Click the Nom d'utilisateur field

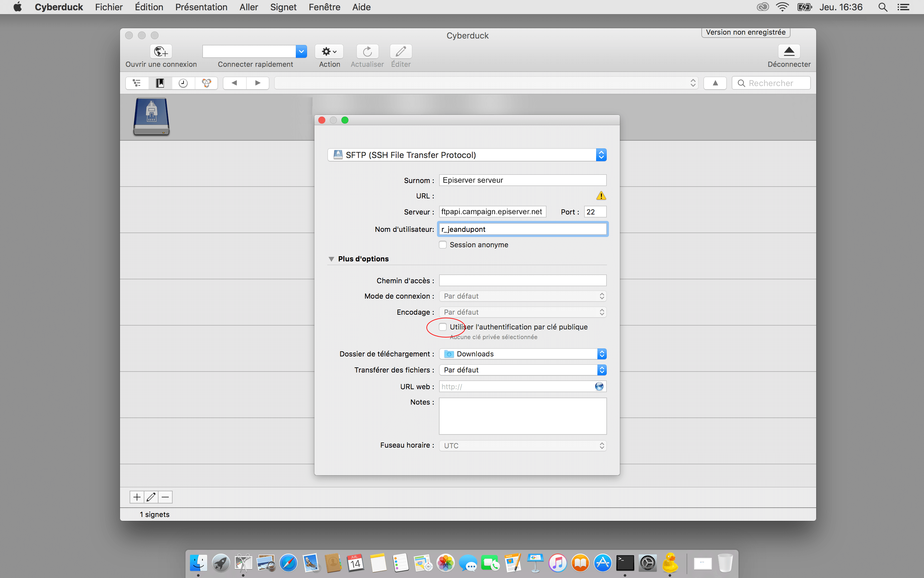click(523, 229)
